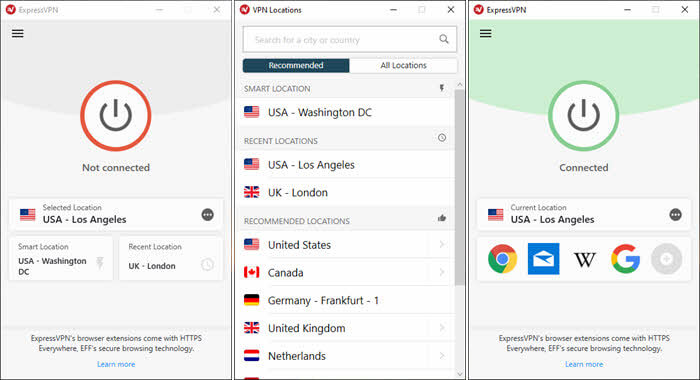Click the locations list scrollbar thumb

(x=459, y=187)
